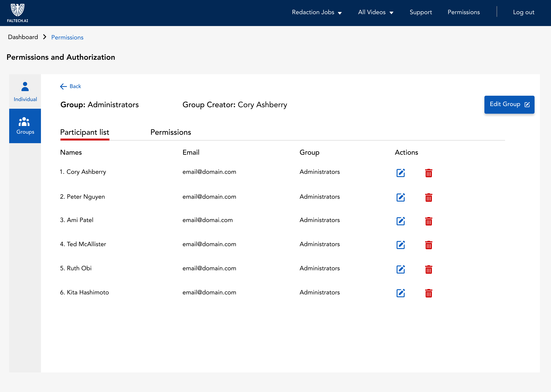Delete participant Ami Patel
Screen dimensions: 551x392
(429, 221)
